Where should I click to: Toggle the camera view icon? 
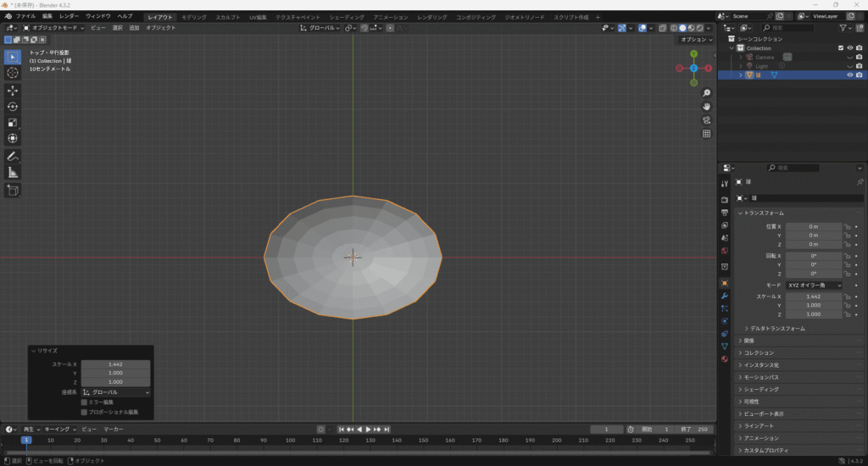[706, 120]
